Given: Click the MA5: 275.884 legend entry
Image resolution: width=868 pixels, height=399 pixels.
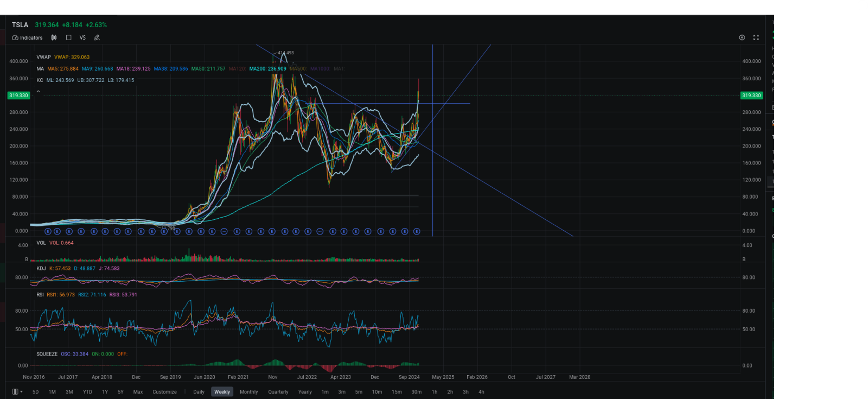Looking at the screenshot, I should [63, 69].
